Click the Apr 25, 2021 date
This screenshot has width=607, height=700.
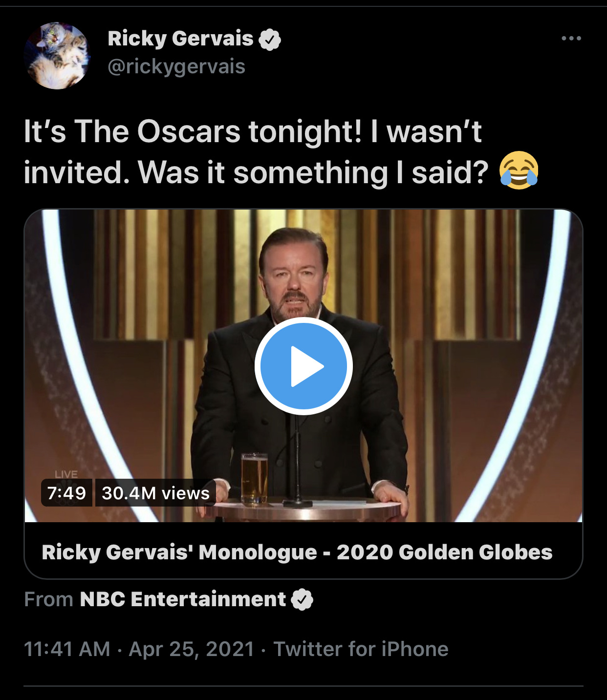pos(192,649)
